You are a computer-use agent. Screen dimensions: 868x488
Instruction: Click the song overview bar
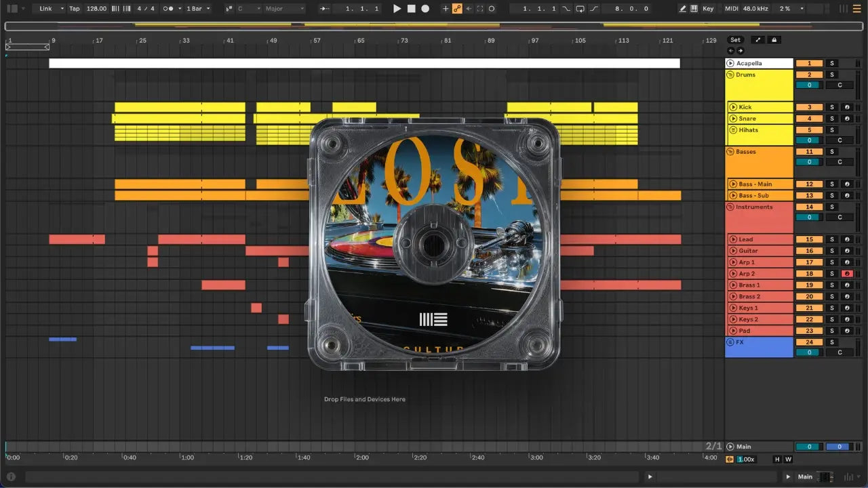[x=434, y=26]
